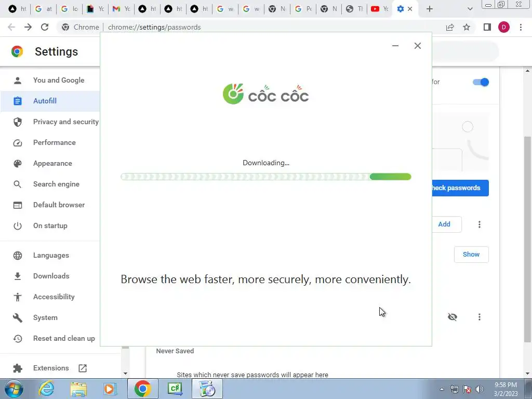Open Windows Explorer from taskbar
This screenshot has width=532, height=399.
[x=78, y=389]
